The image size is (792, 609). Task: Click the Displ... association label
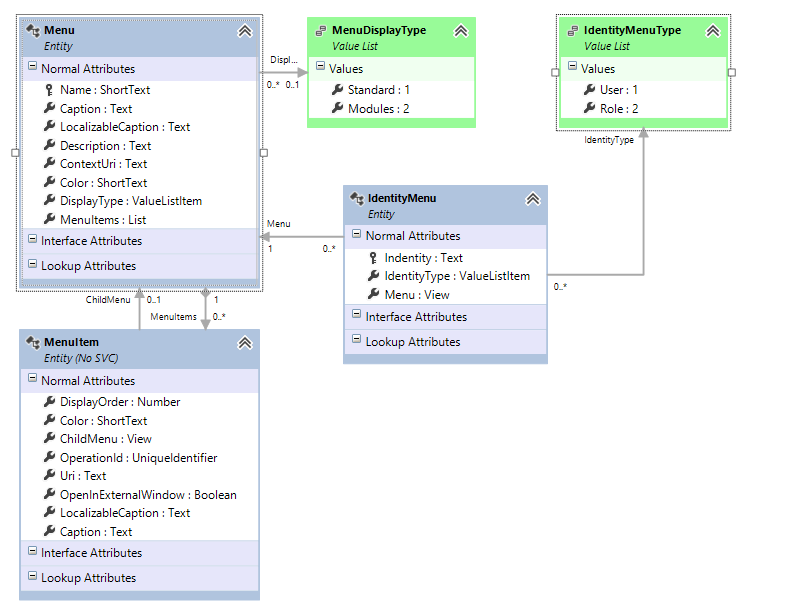pos(284,60)
